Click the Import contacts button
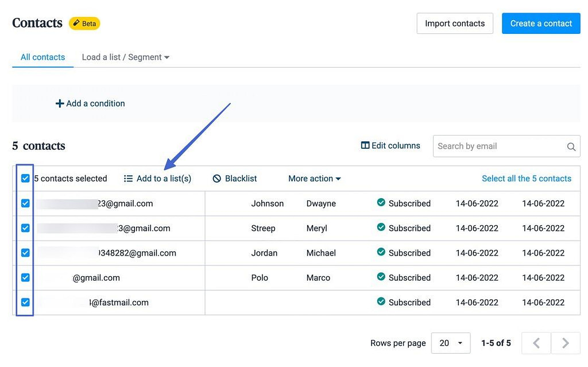The image size is (588, 367). [454, 23]
